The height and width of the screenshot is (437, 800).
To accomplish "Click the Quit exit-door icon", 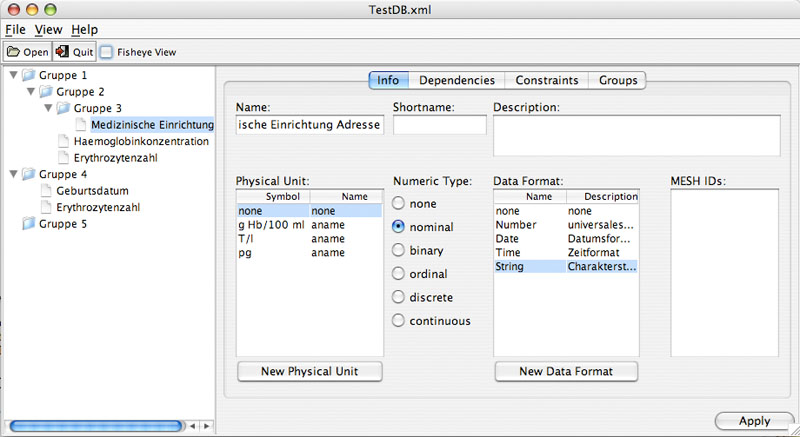I will (62, 52).
